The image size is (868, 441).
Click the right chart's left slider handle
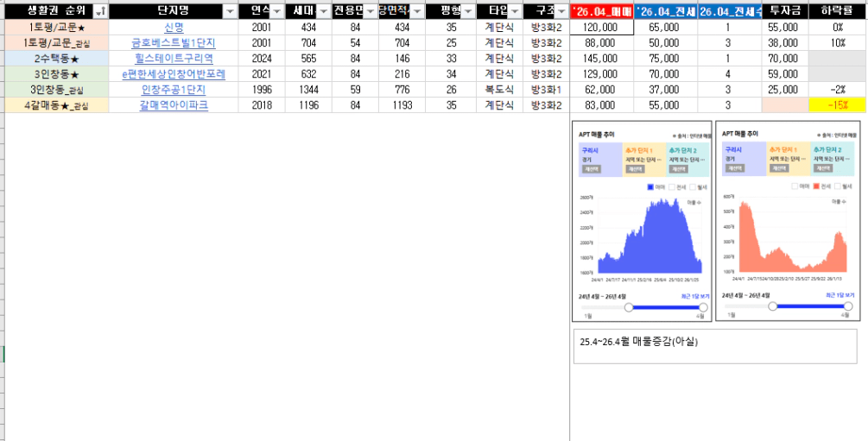pyautogui.click(x=773, y=306)
